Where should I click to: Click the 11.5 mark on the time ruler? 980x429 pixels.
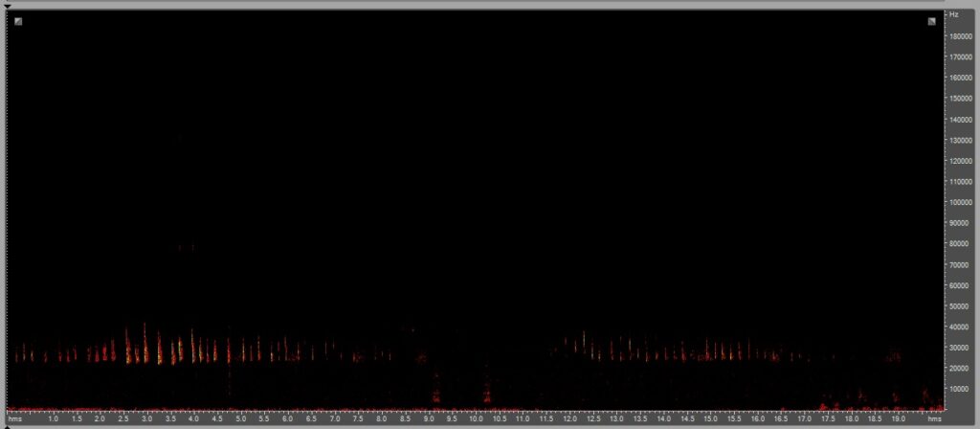pos(546,418)
